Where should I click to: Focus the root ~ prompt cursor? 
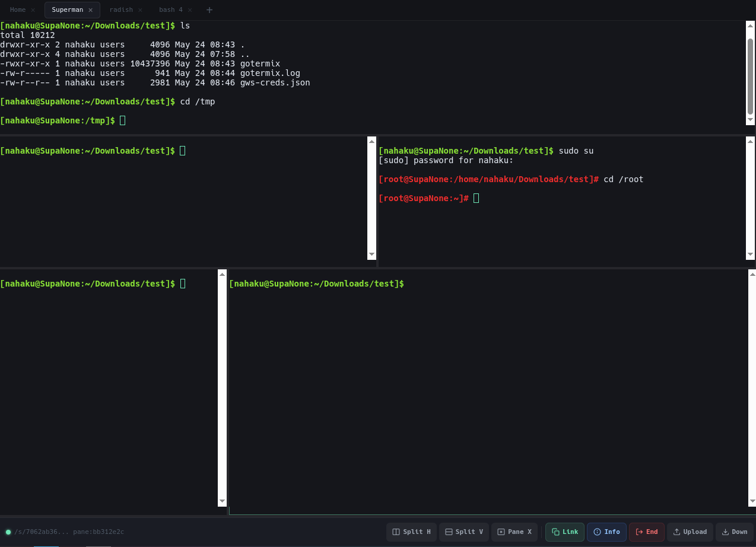tap(477, 198)
